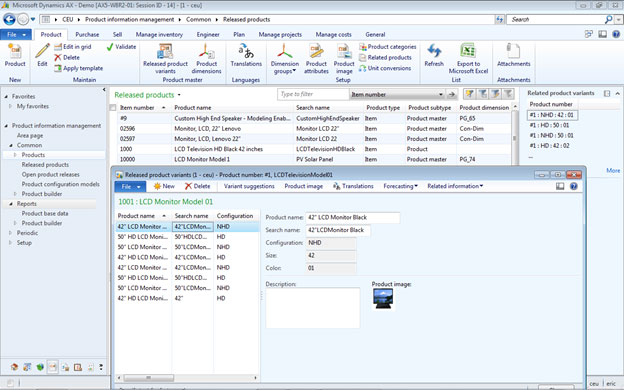Click Translations in variants window toolbar

(x=353, y=186)
